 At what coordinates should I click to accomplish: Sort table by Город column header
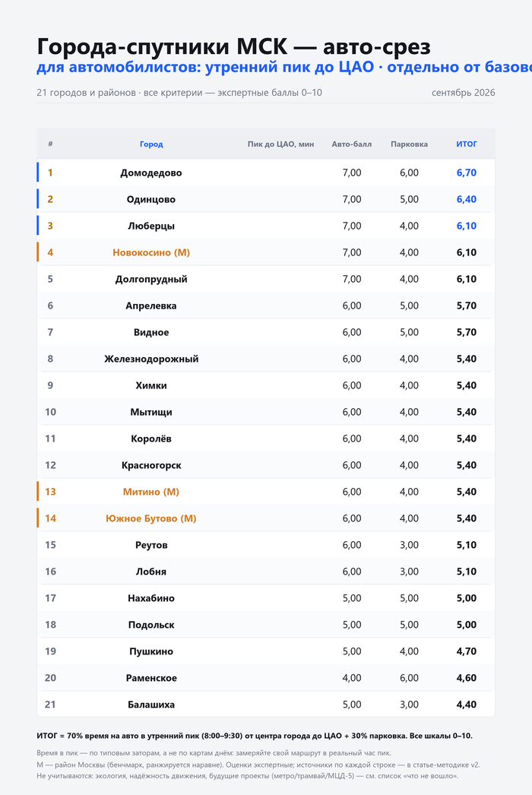pos(151,144)
